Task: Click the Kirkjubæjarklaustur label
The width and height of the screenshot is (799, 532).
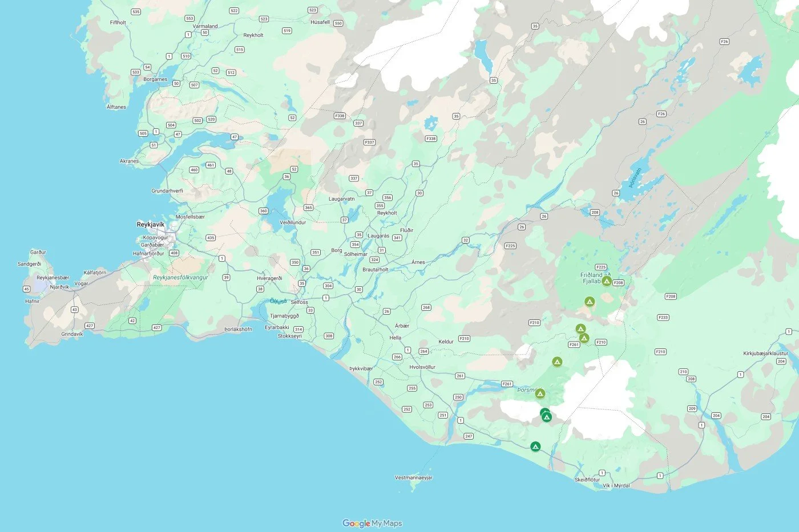Action: tap(765, 354)
